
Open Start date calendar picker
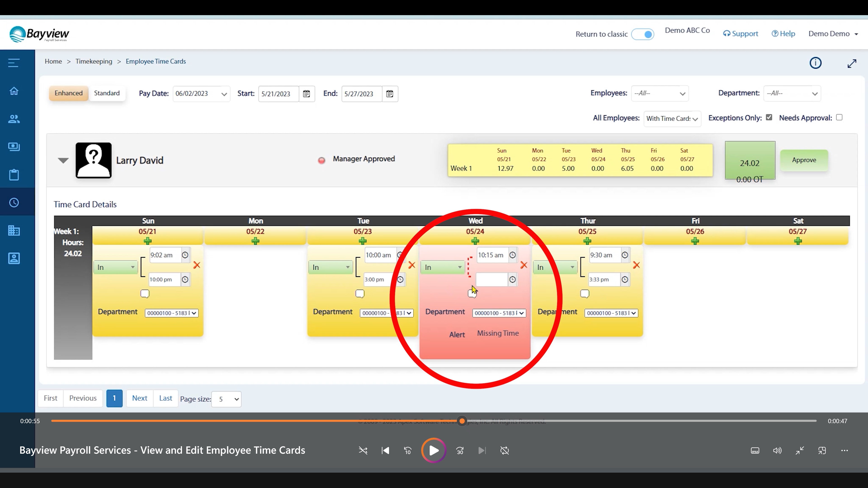pyautogui.click(x=306, y=94)
